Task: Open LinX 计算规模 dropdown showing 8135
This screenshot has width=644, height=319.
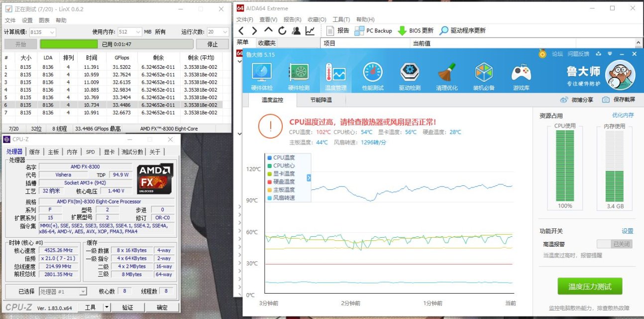Action: point(42,32)
